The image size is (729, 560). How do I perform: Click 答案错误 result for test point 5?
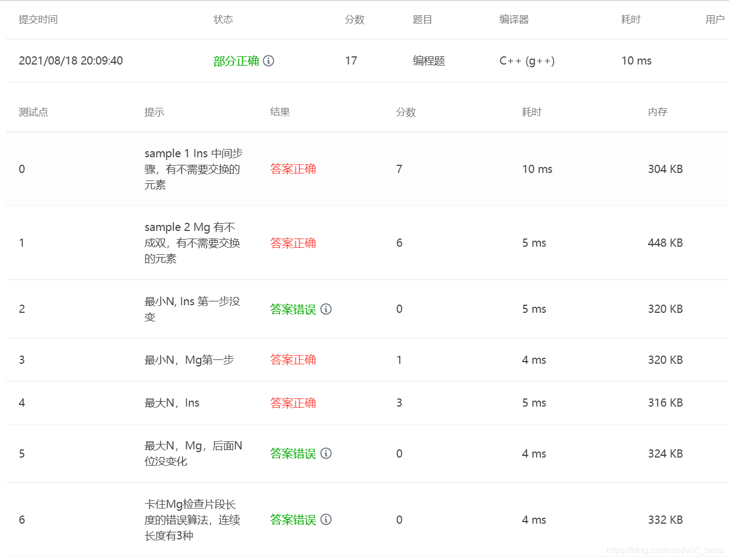pos(293,453)
